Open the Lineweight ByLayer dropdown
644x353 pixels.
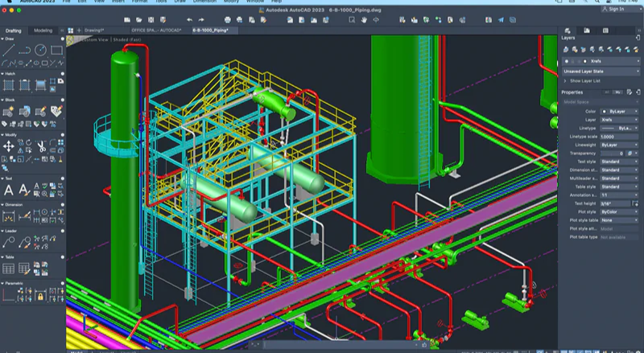click(x=618, y=144)
